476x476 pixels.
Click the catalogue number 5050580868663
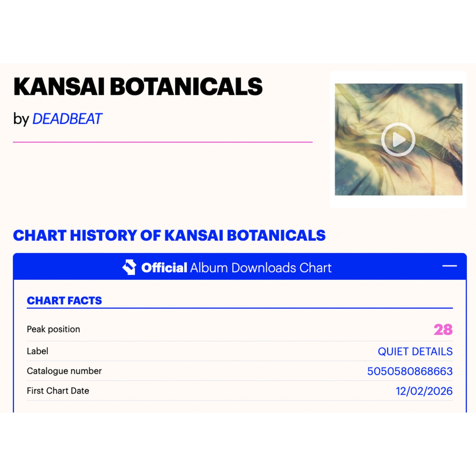(x=410, y=371)
